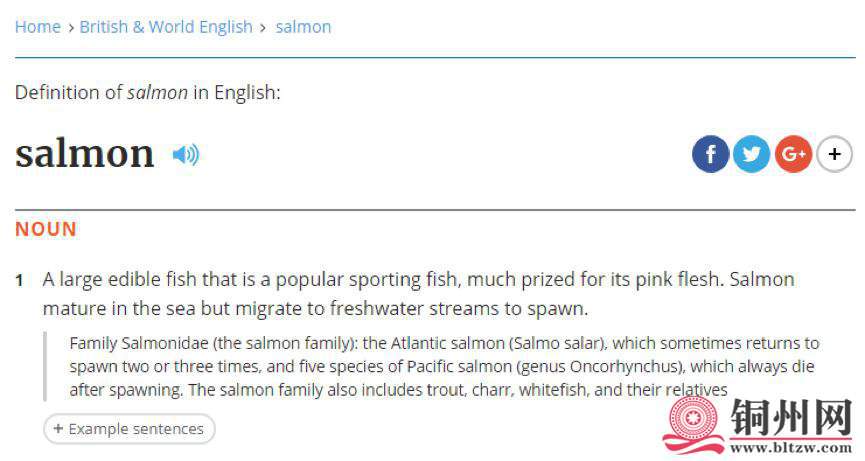
Task: Expand the Example sentences section
Action: pos(129,428)
